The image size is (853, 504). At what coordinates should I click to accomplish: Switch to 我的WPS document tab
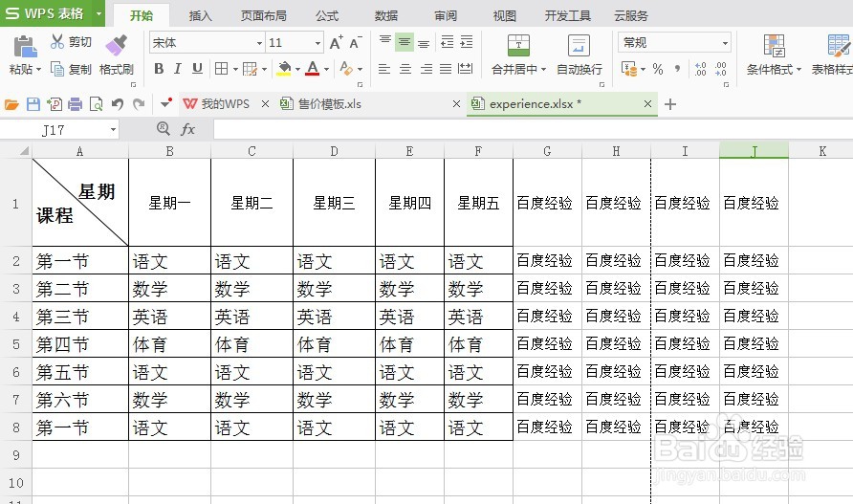226,104
